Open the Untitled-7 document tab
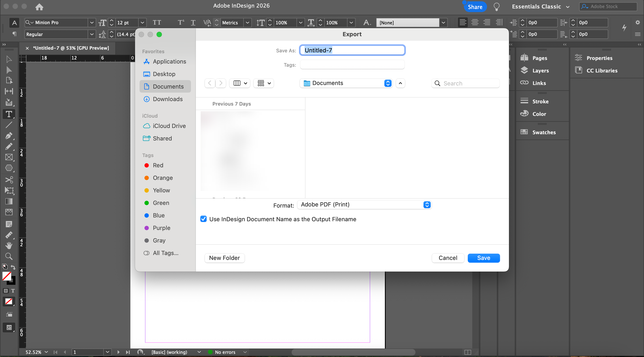Image resolution: width=644 pixels, height=357 pixels. click(71, 48)
